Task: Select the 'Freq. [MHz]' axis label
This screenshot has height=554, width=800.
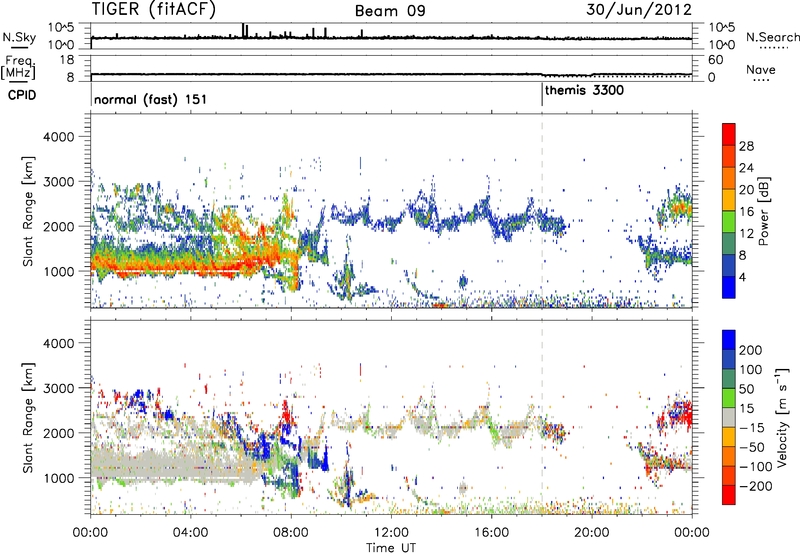Action: (x=18, y=67)
